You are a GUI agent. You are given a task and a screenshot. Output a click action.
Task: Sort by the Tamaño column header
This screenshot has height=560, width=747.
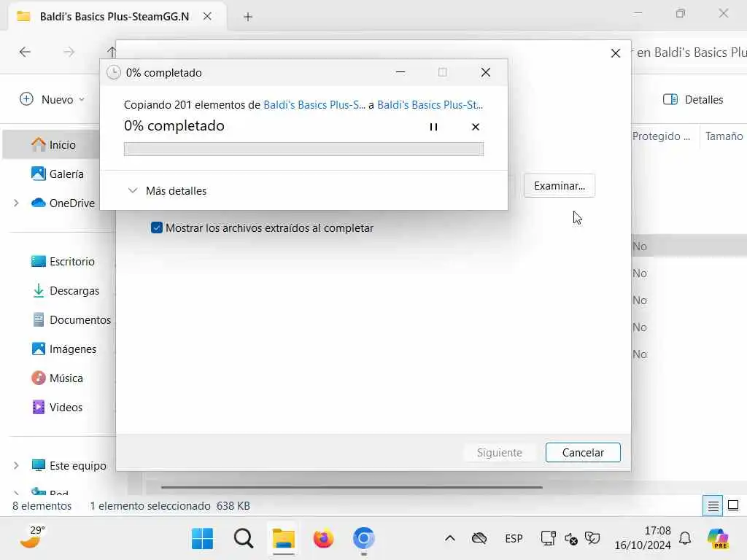[724, 136]
